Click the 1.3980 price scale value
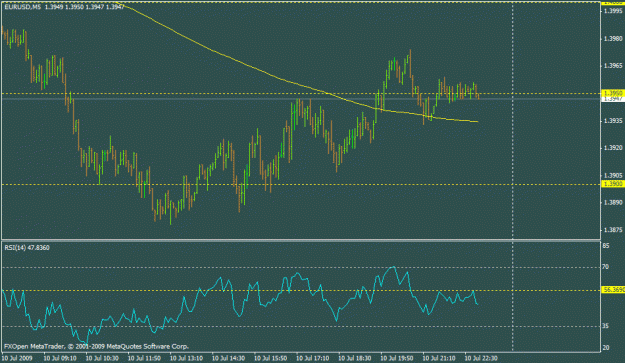The height and width of the screenshot is (363, 625). click(613, 39)
